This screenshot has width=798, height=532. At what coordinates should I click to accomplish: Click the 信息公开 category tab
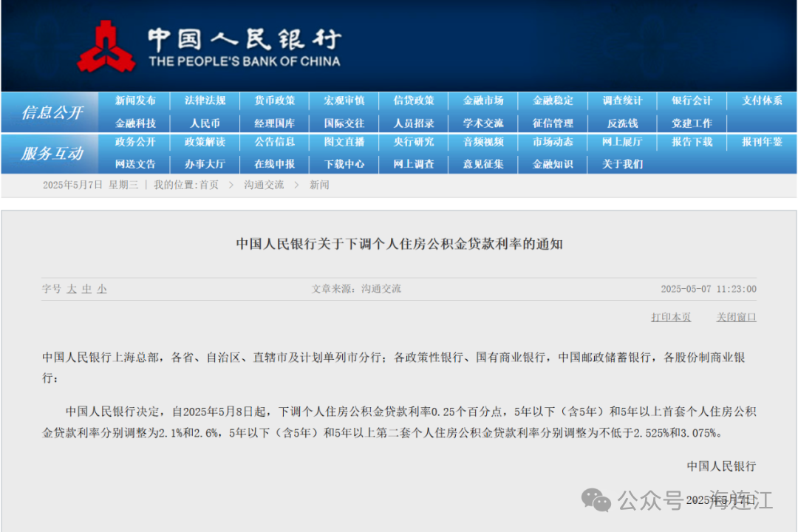pyautogui.click(x=51, y=112)
